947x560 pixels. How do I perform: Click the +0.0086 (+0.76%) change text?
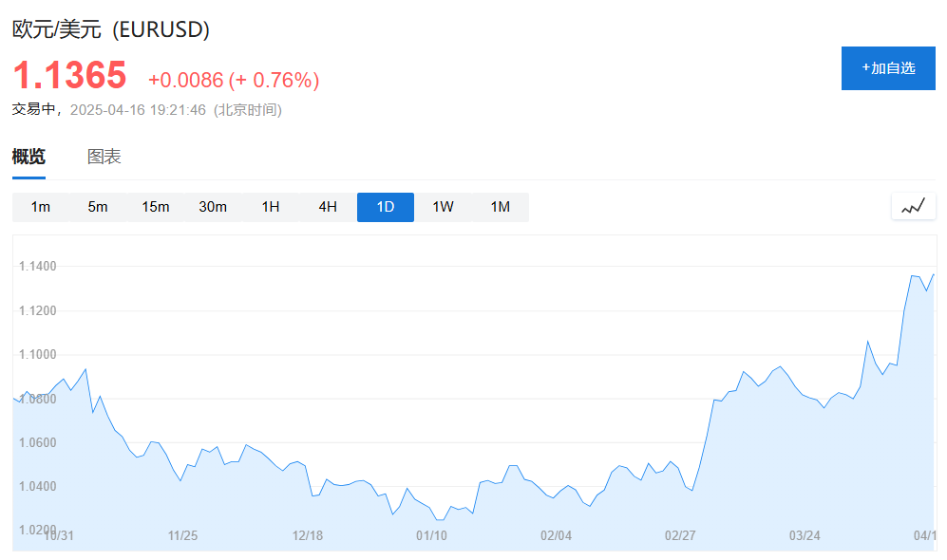[x=234, y=80]
